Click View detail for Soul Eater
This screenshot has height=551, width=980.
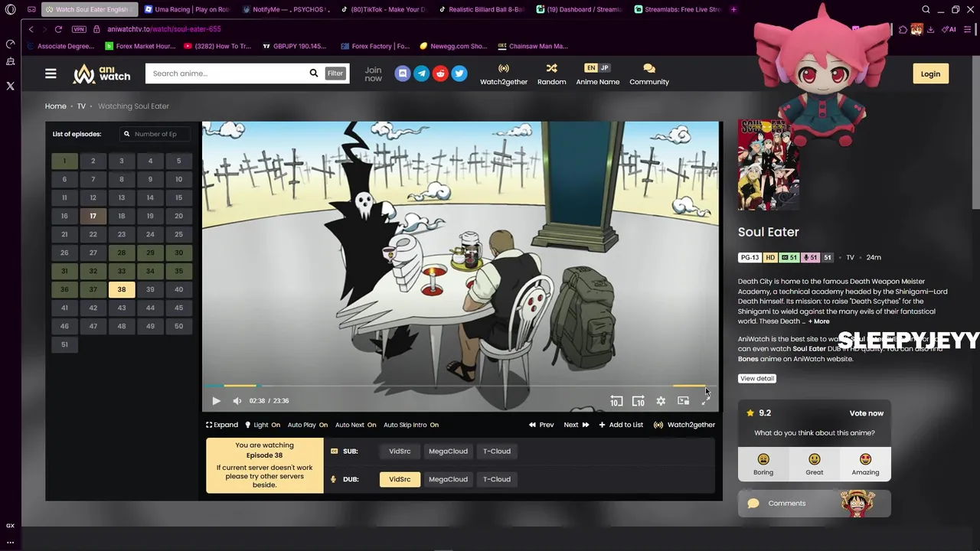pos(757,378)
